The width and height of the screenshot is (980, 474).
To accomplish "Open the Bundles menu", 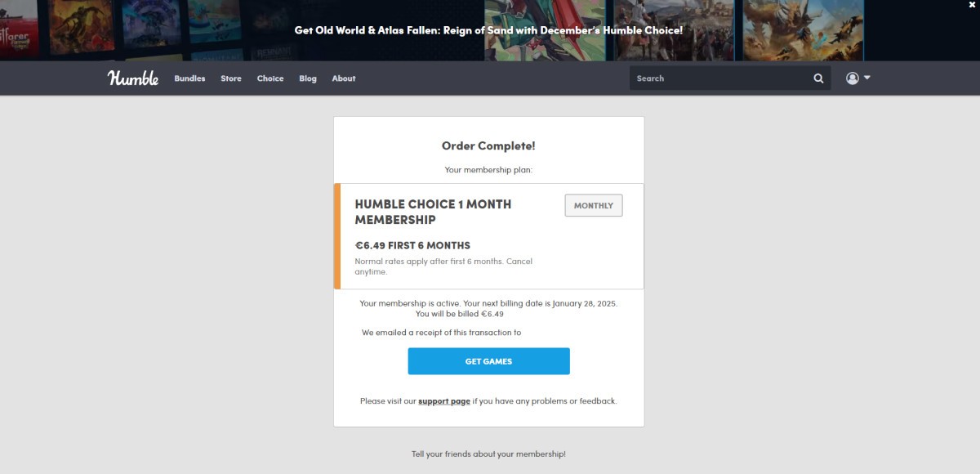I will pyautogui.click(x=189, y=78).
